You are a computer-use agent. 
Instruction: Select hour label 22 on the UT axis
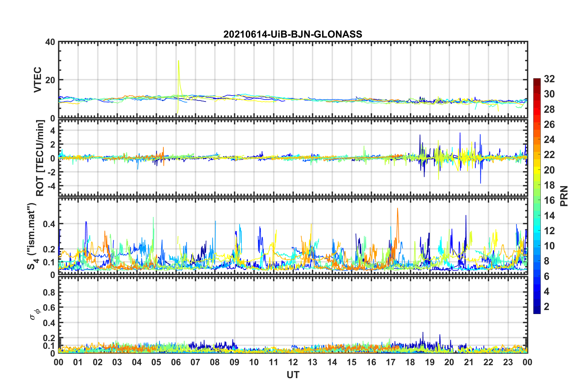tap(488, 362)
